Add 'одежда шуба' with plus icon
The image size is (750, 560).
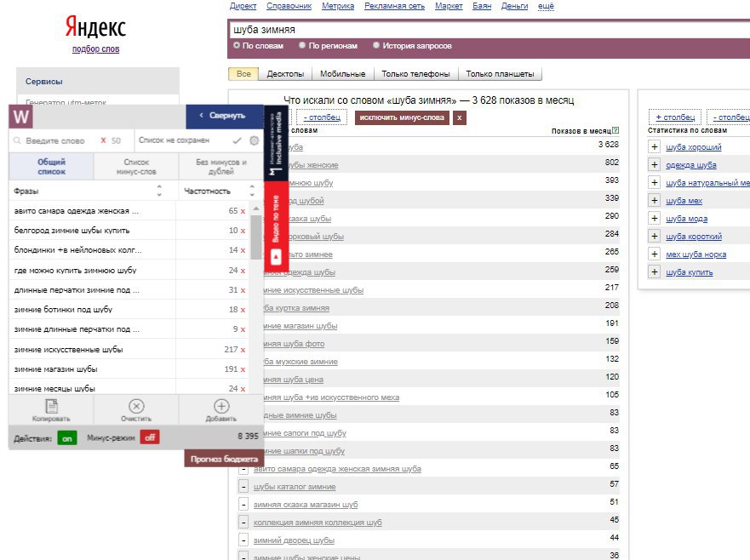[x=655, y=165]
